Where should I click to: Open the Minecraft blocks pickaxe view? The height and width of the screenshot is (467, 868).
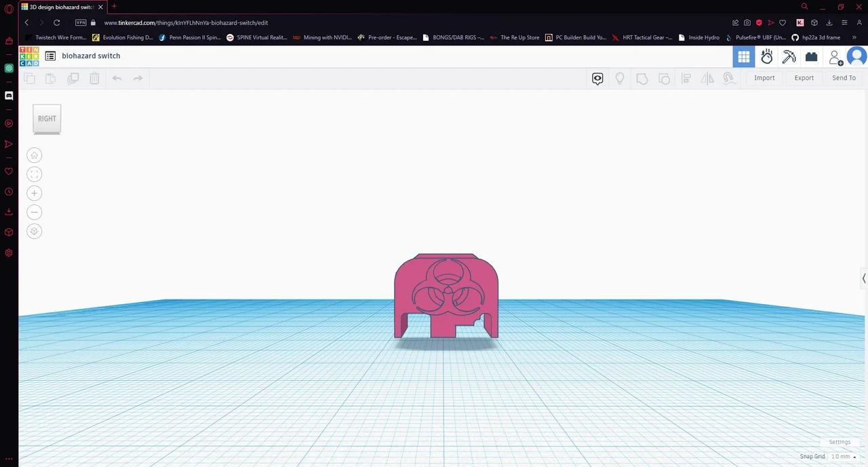pyautogui.click(x=789, y=57)
